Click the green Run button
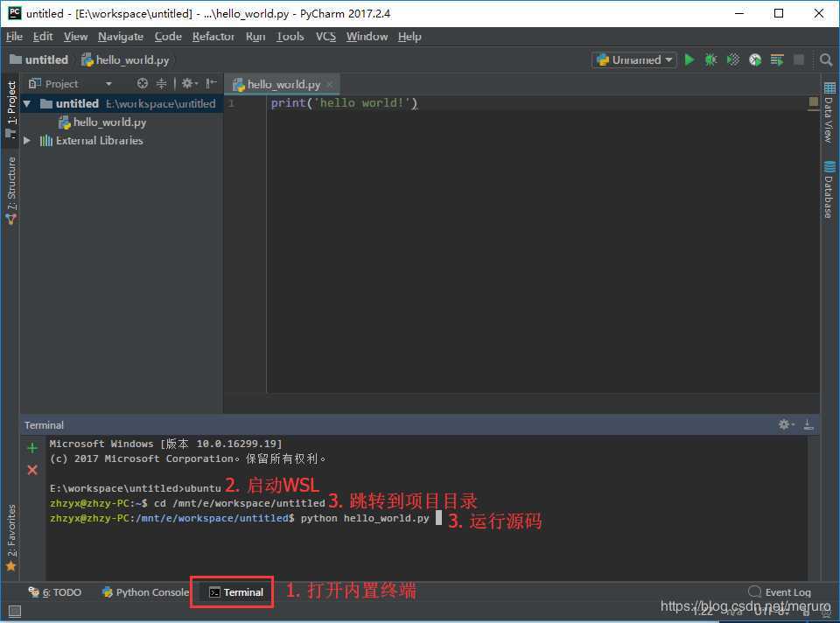Viewport: 840px width, 623px height. tap(689, 59)
